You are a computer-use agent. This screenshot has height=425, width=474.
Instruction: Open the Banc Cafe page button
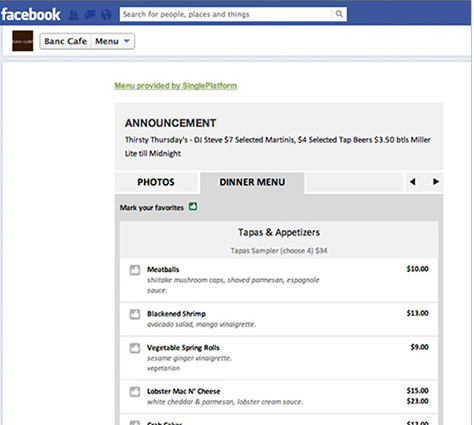[65, 41]
